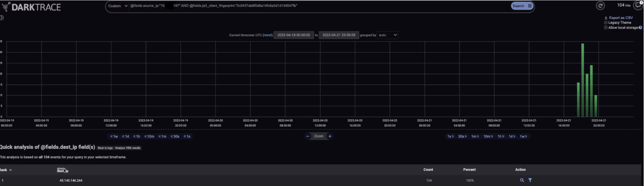The height and width of the screenshot is (186, 644).
Task: Shift time forward one hour (1h)
Action: 501,136
